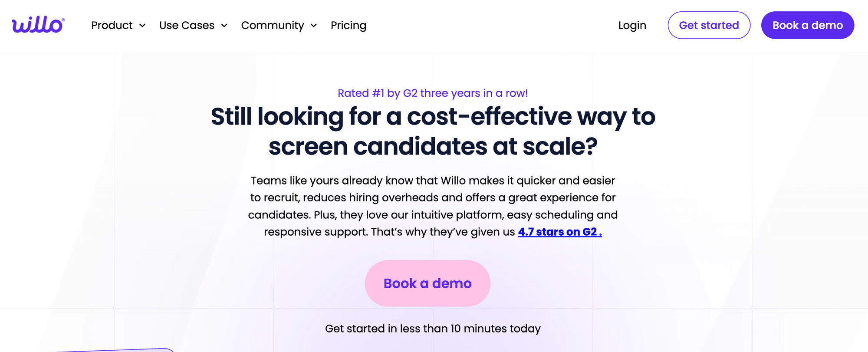Open the Product menu label
The height and width of the screenshot is (352, 868).
(112, 26)
